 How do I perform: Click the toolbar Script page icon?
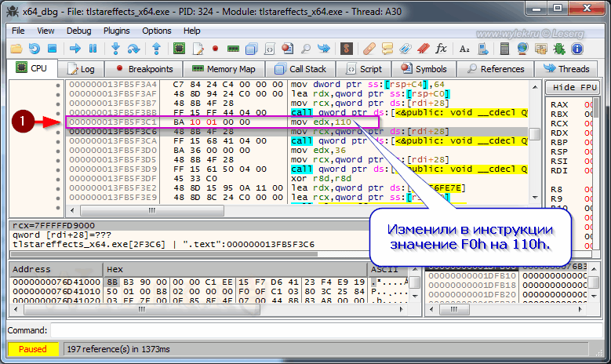pyautogui.click(x=269, y=49)
